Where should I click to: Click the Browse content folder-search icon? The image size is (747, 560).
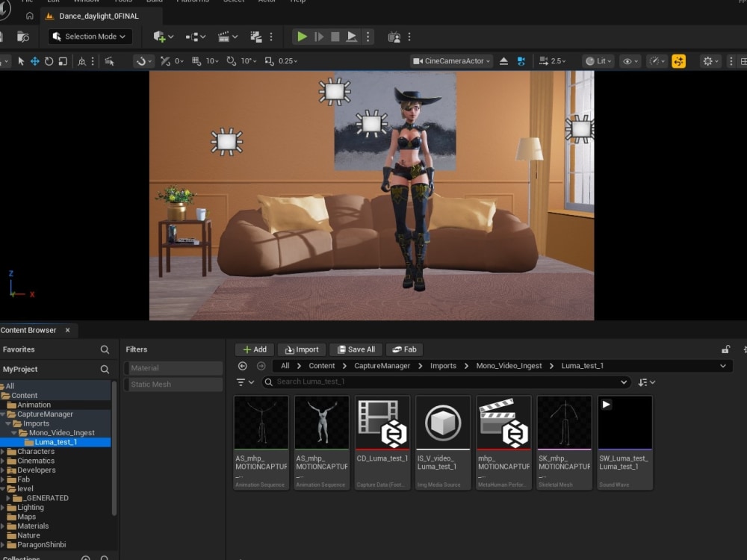click(x=22, y=37)
